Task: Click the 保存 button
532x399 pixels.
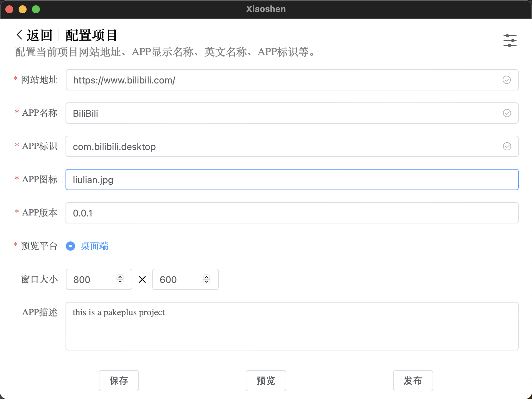Action: [x=119, y=381]
